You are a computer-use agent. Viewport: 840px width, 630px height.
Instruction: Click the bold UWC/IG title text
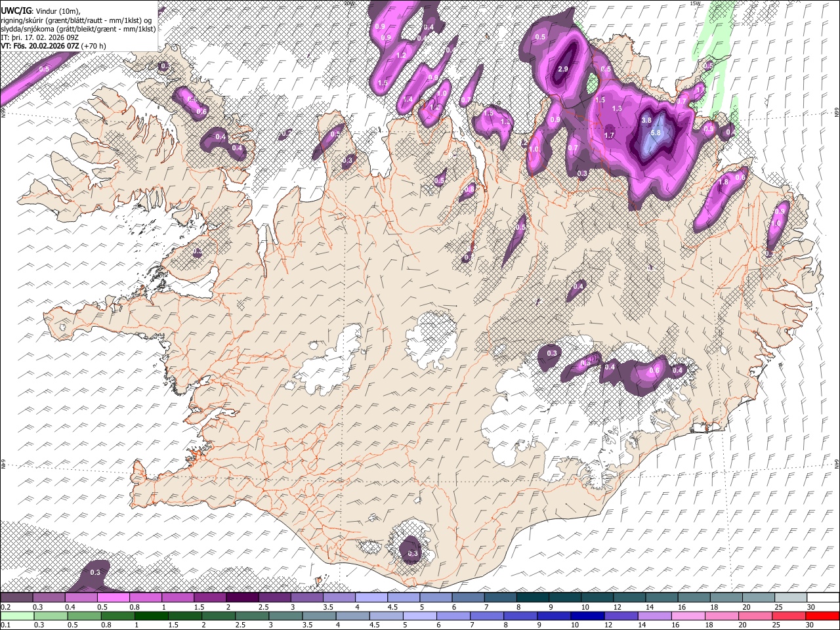pyautogui.click(x=15, y=10)
